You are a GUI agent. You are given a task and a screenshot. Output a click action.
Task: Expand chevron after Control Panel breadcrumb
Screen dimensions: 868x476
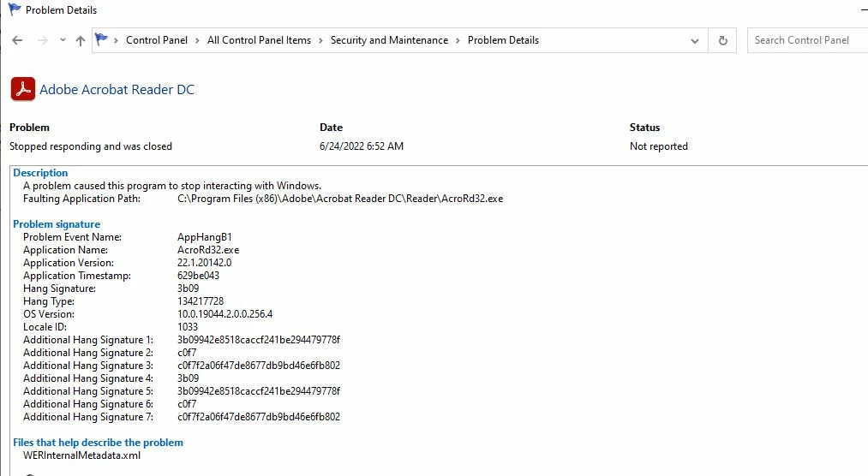pyautogui.click(x=197, y=40)
